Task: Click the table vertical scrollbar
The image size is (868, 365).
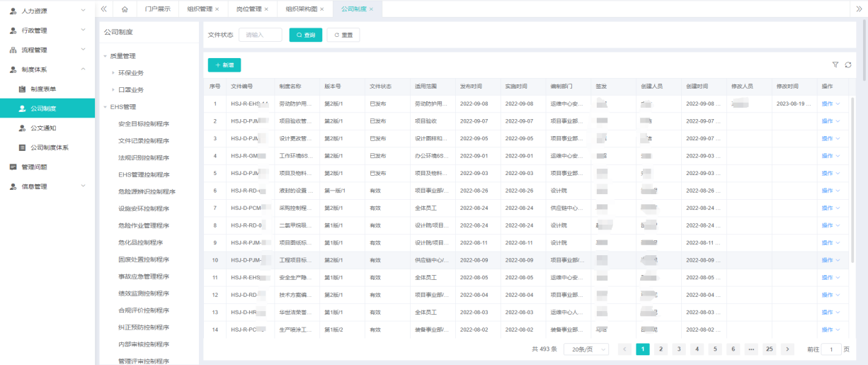Action: (853, 181)
